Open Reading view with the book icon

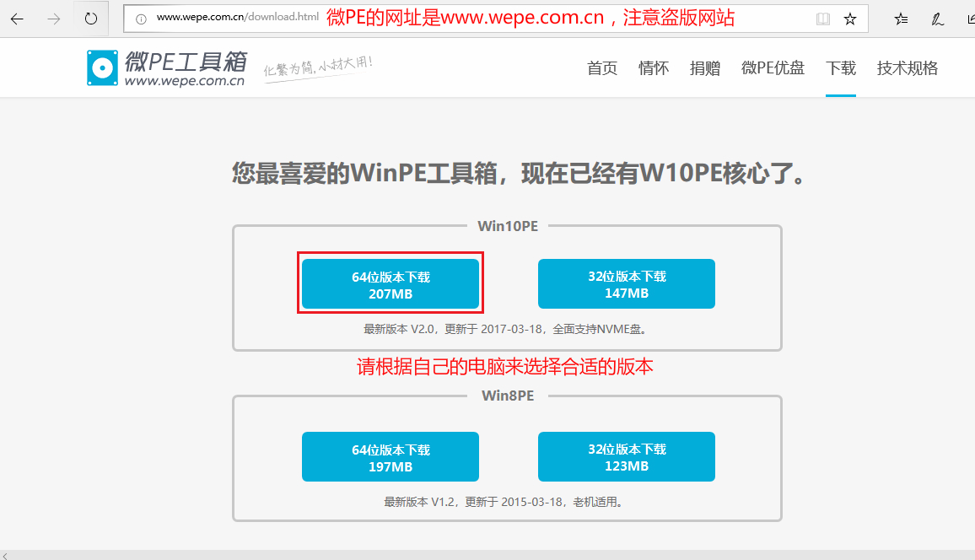822,18
